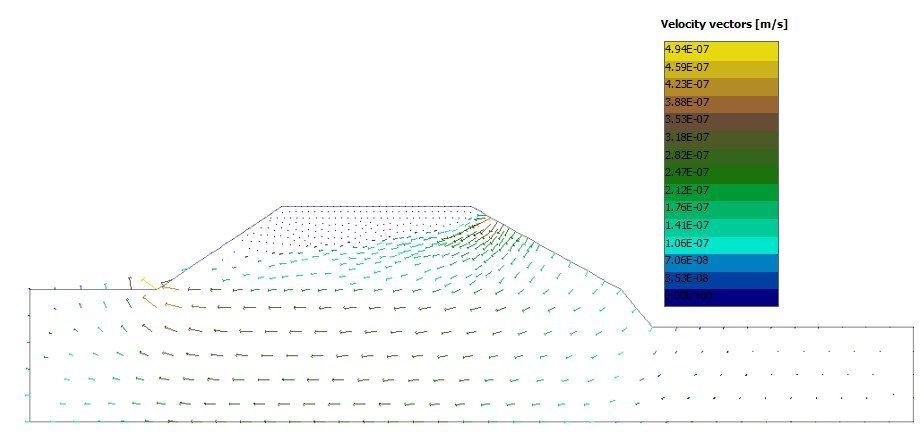Click the 3.53E-08 dark blue legend swatch
Image resolution: width=924 pixels, height=444 pixels.
(721, 280)
